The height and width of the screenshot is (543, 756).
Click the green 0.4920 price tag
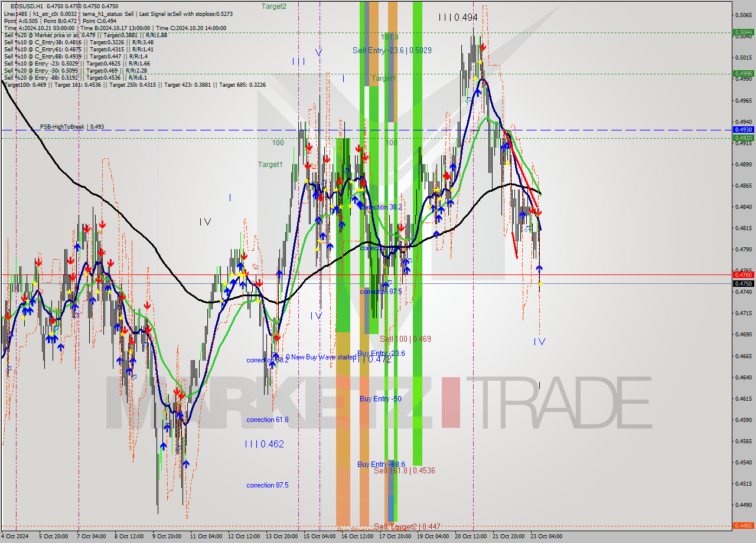742,138
